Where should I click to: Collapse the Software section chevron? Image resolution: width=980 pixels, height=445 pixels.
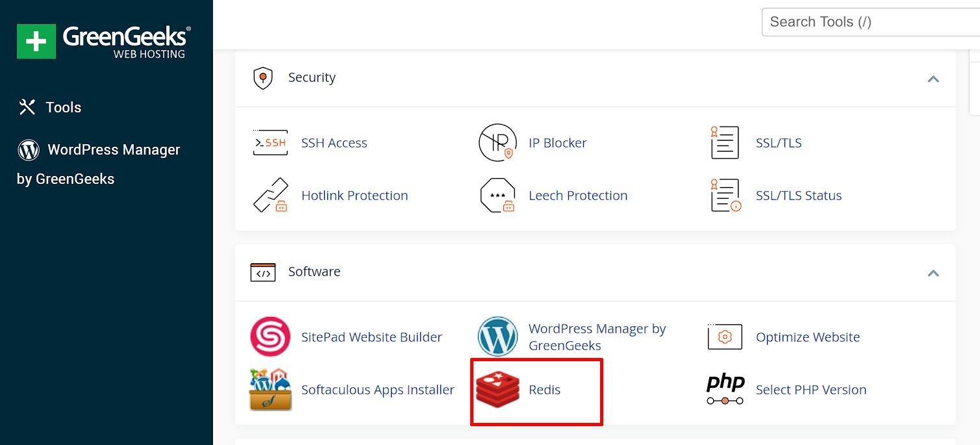tap(933, 273)
